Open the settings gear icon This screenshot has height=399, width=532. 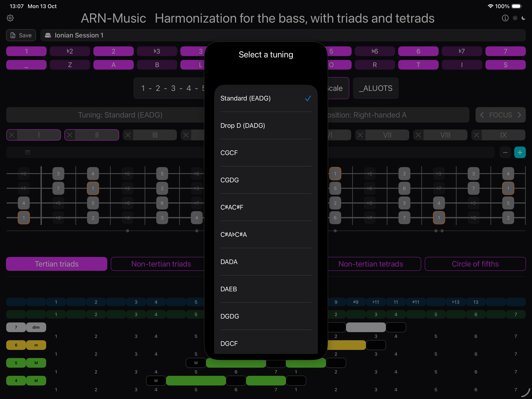(10, 18)
